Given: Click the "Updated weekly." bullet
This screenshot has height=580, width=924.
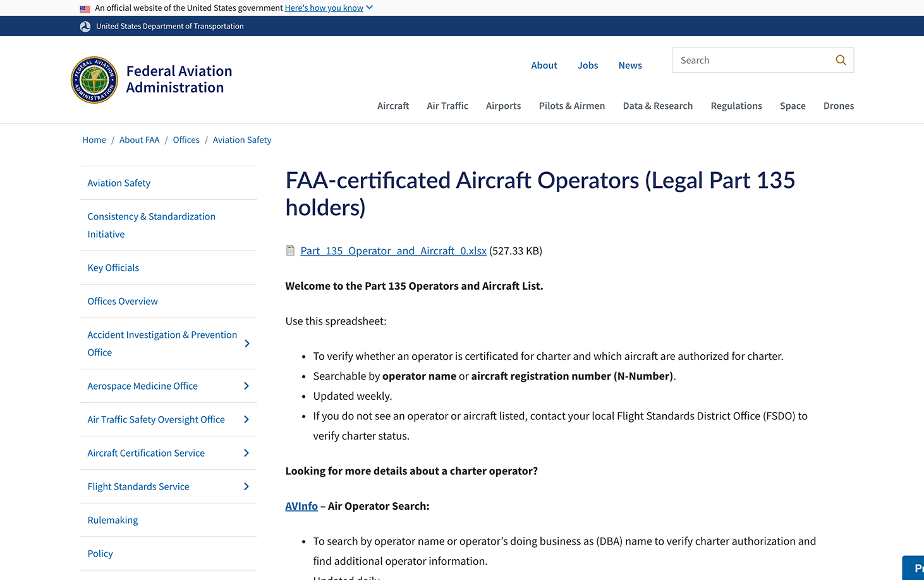Looking at the screenshot, I should point(353,396).
